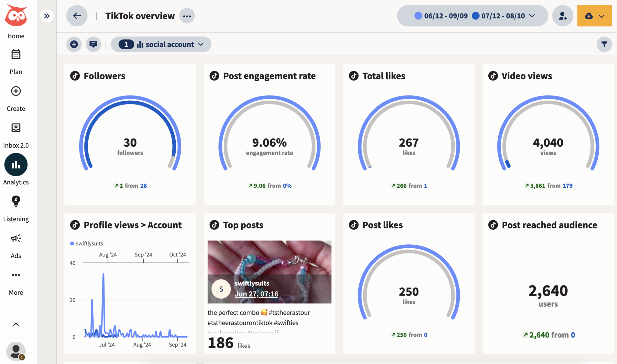
Task: Click the Top posts card title
Action: (243, 225)
